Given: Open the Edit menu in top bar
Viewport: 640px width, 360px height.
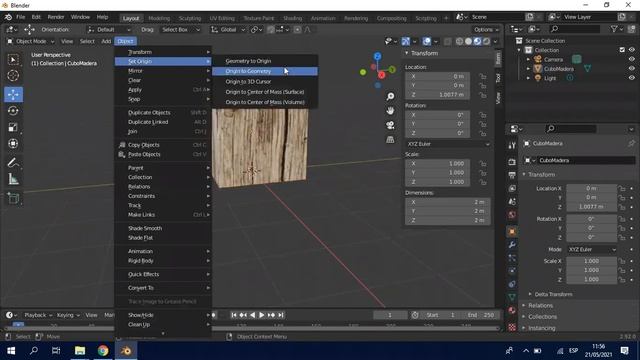Looking at the screenshot, I should (36, 17).
